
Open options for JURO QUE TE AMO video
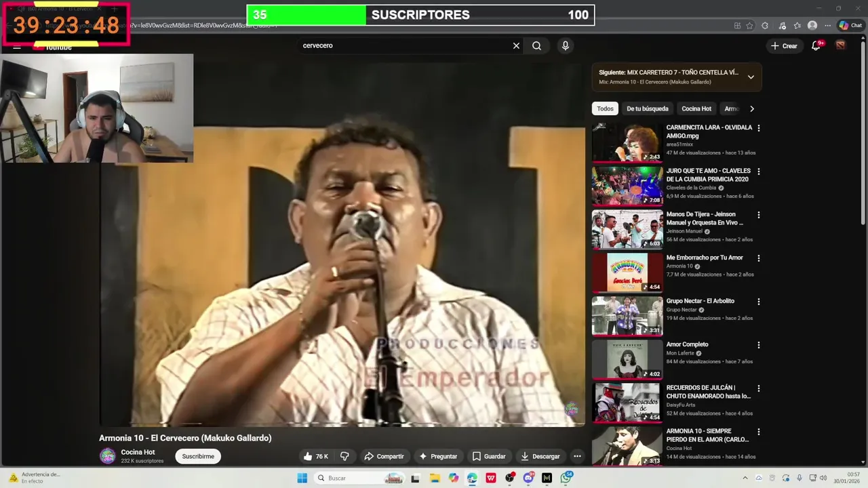[x=758, y=171]
